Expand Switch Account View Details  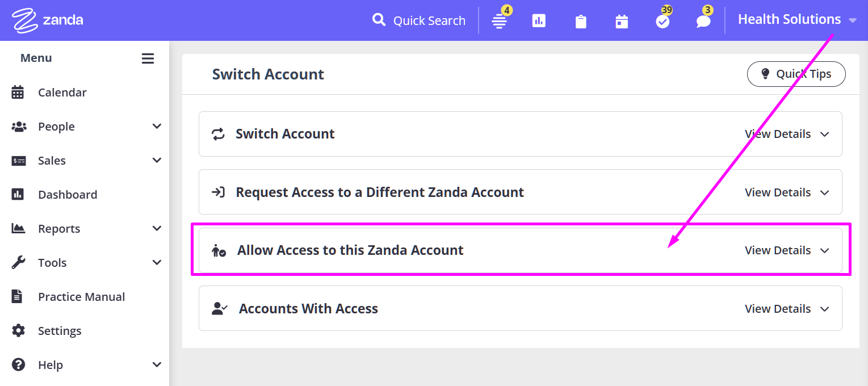pyautogui.click(x=787, y=134)
